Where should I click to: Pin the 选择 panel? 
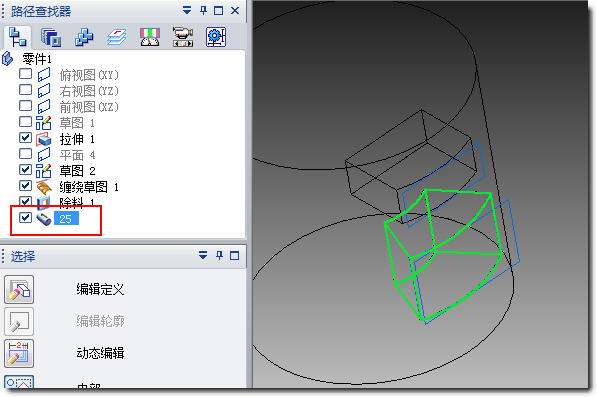click(x=219, y=255)
